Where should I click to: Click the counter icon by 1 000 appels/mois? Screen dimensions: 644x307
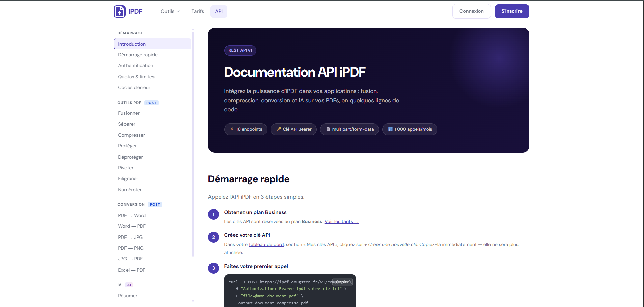pyautogui.click(x=390, y=129)
